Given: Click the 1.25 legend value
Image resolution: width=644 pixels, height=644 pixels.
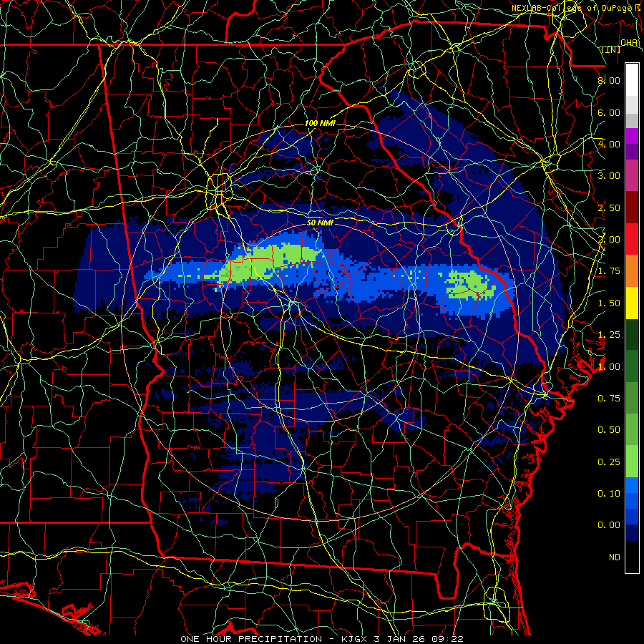Looking at the screenshot, I should (609, 335).
